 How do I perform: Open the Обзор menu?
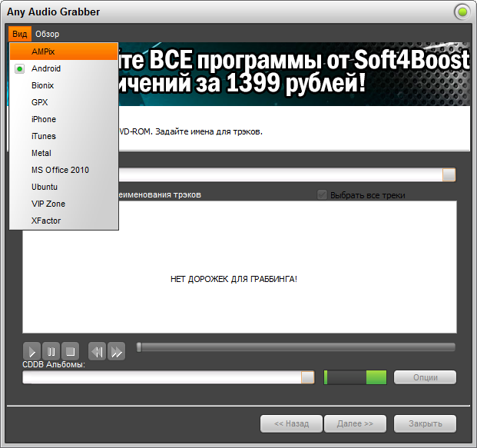(47, 34)
